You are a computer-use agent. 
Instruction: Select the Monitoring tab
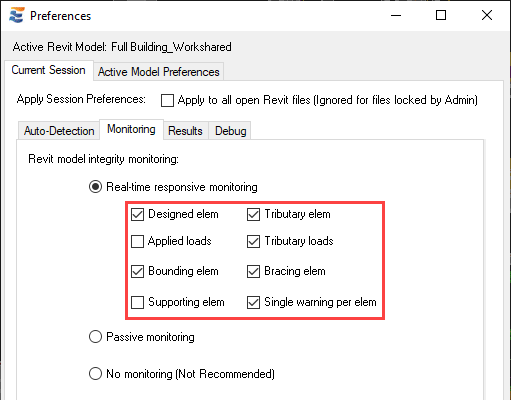[x=131, y=129]
